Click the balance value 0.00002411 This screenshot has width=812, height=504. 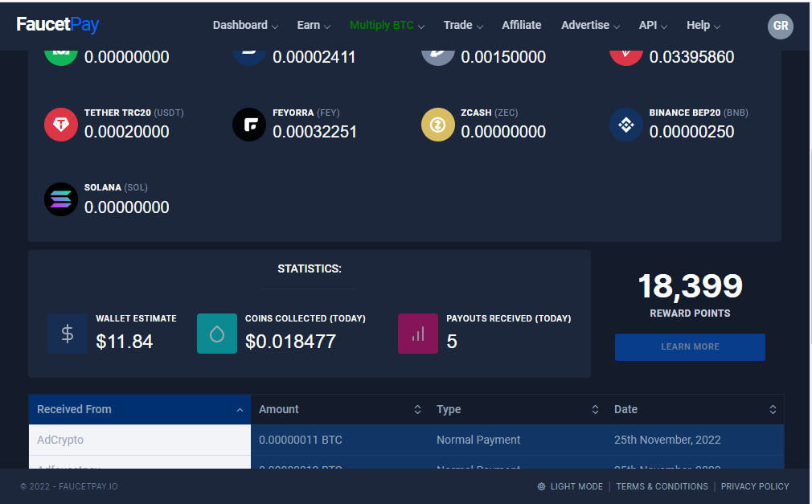point(314,57)
